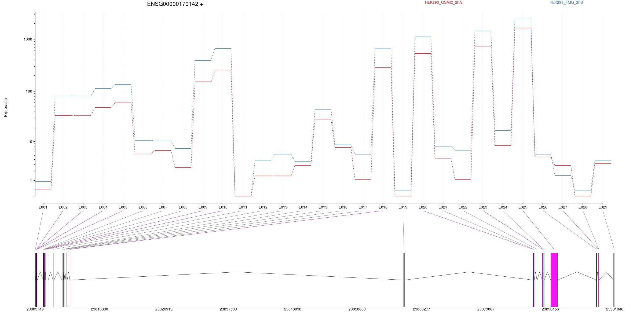The width and height of the screenshot is (644, 322).
Task: Click the gene title ENSG00000170142 +
Action: pos(175,4)
